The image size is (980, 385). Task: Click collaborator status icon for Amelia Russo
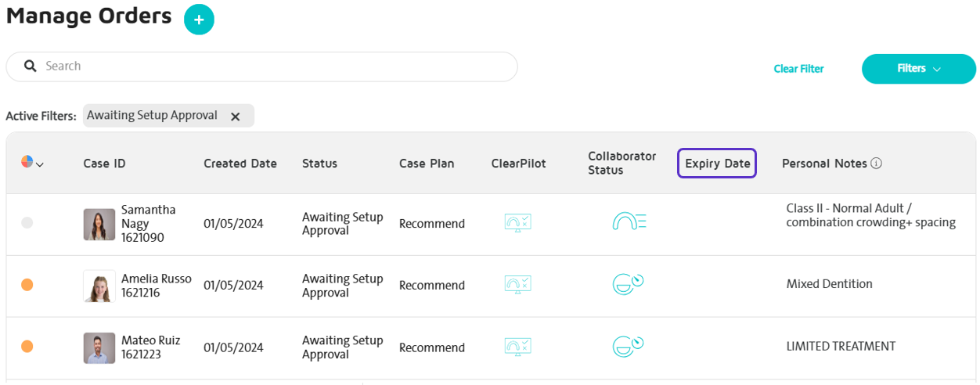[629, 284]
